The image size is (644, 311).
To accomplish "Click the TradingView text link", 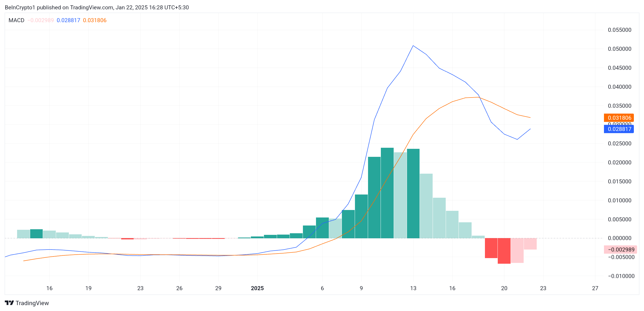I will point(32,303).
